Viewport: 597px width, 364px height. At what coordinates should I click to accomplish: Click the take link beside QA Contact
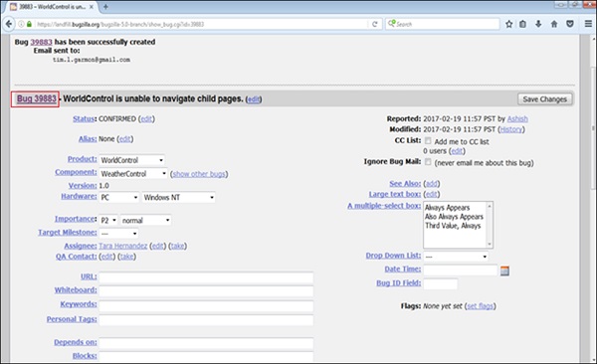point(126,257)
